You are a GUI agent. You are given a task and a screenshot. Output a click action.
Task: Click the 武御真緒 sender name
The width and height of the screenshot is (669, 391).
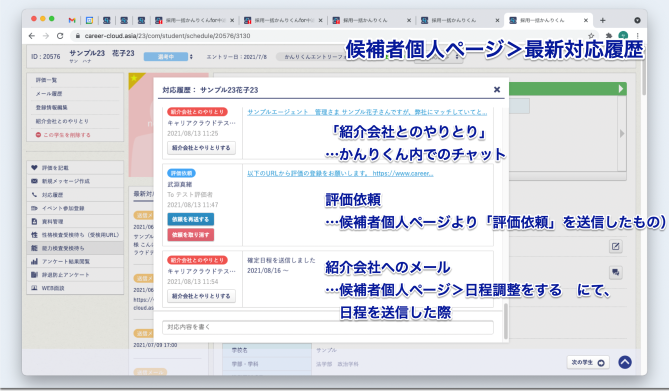(x=180, y=184)
